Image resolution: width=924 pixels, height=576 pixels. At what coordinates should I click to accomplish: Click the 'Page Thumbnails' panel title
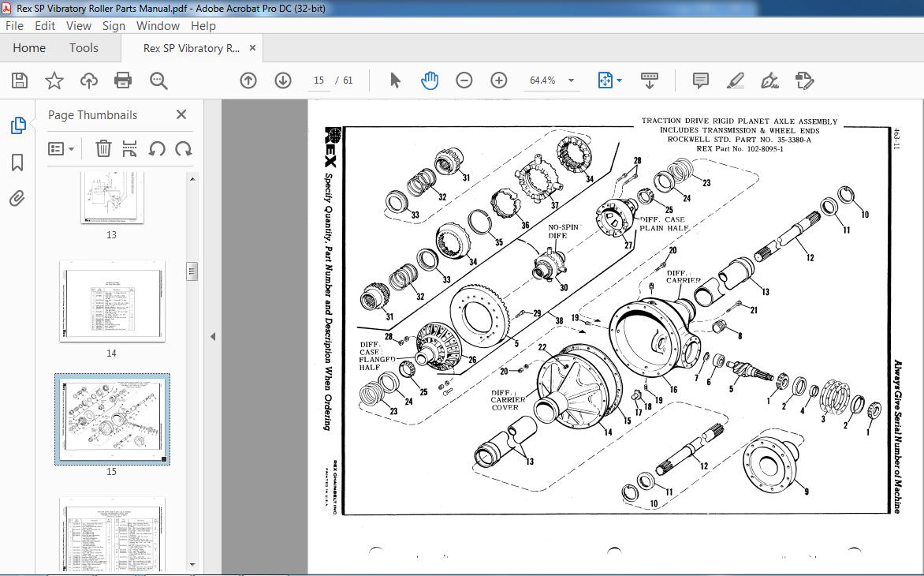[92, 115]
